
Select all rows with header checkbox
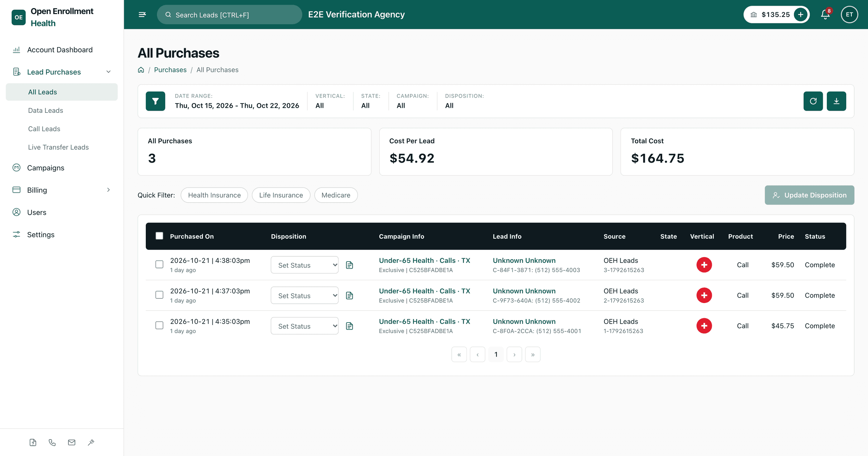(159, 236)
